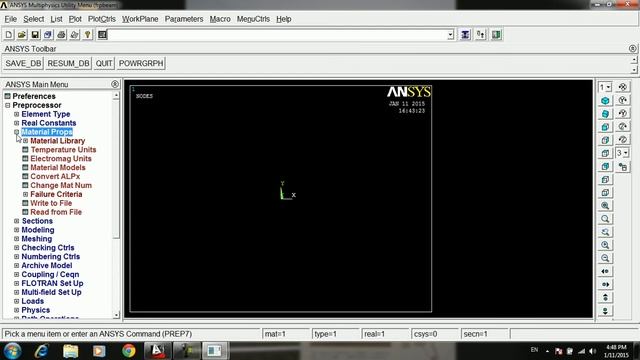Expand the Real Constants tree node
Screen dimensions: 640x360
[16, 123]
